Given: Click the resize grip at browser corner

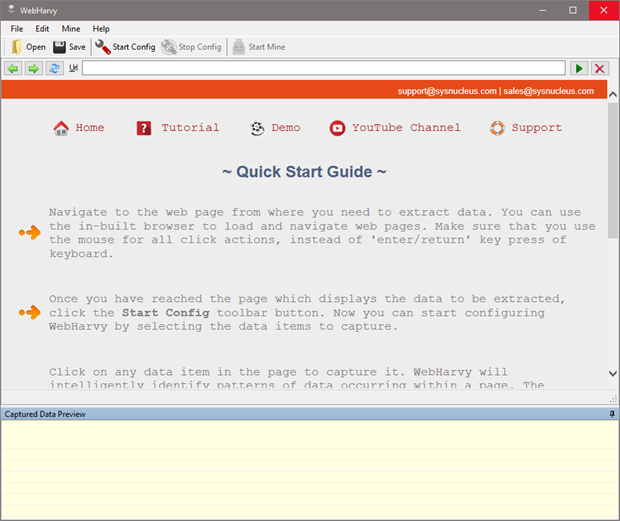Looking at the screenshot, I should (613, 398).
